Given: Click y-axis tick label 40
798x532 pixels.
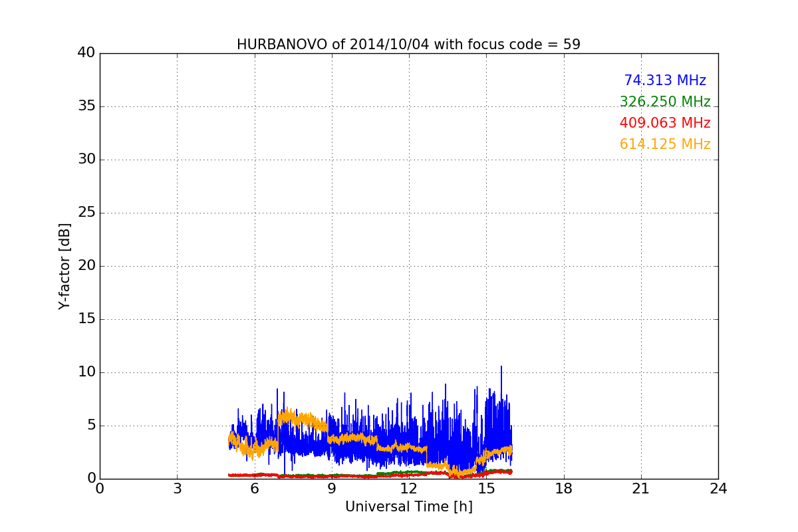Looking at the screenshot, I should tap(86, 53).
